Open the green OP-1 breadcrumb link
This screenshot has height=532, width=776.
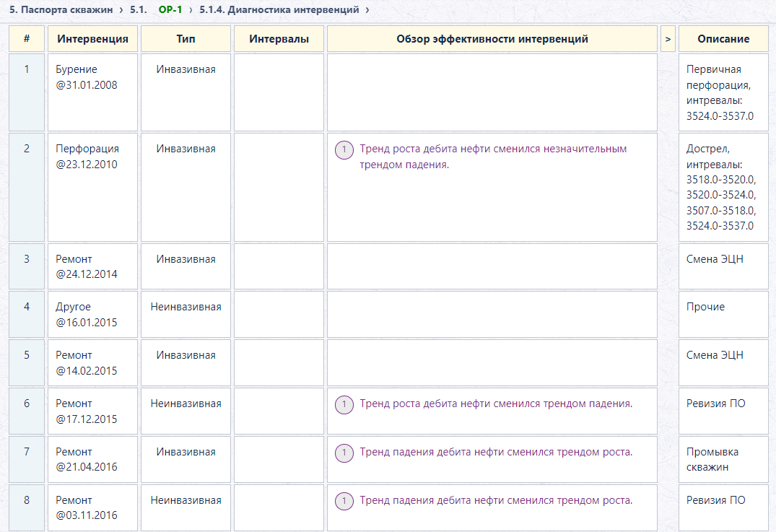click(170, 9)
